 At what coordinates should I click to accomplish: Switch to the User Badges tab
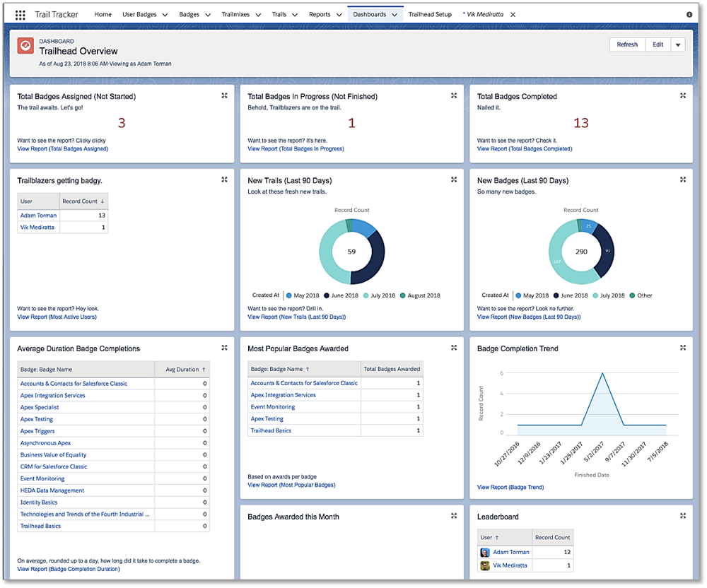click(x=139, y=14)
